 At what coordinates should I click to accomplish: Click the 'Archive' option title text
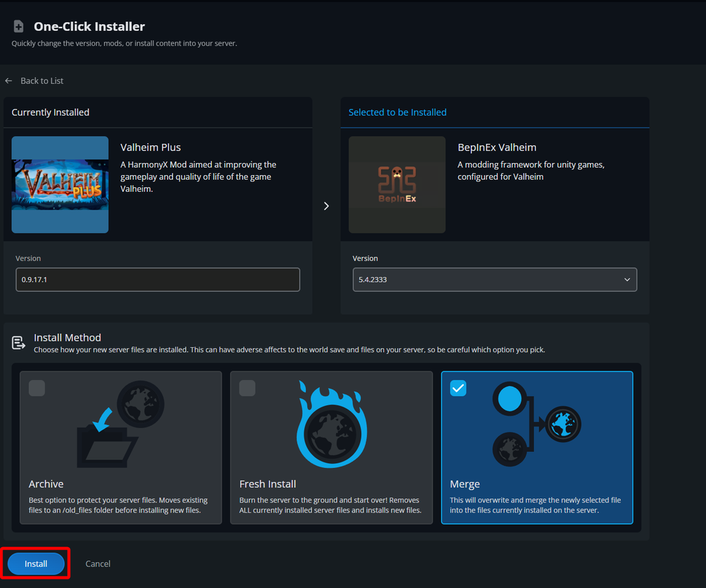coord(46,484)
